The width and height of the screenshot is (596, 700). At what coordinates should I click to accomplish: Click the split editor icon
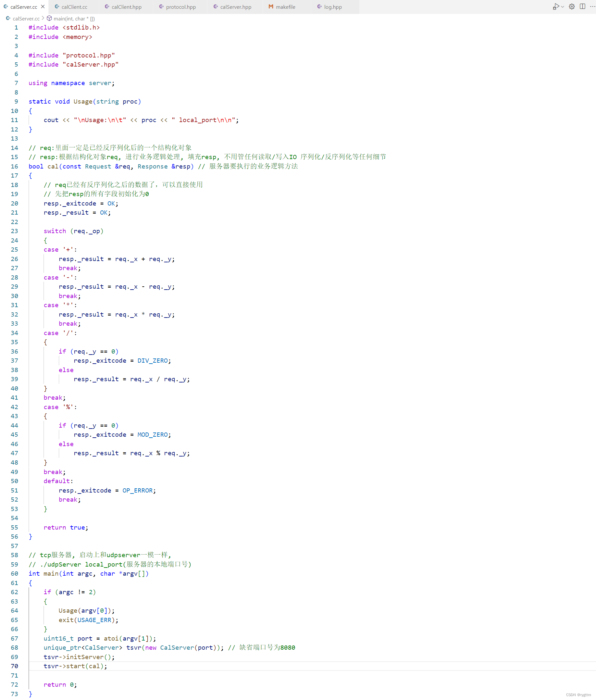click(x=582, y=6)
